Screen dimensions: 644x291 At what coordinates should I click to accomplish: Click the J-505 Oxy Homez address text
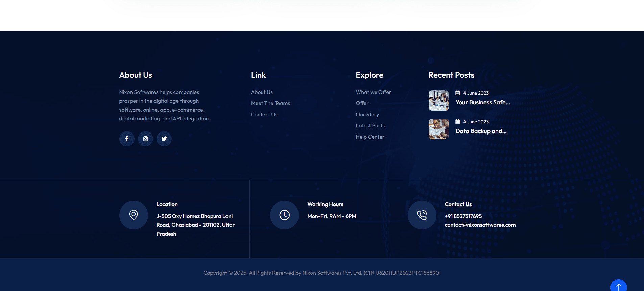(195, 225)
